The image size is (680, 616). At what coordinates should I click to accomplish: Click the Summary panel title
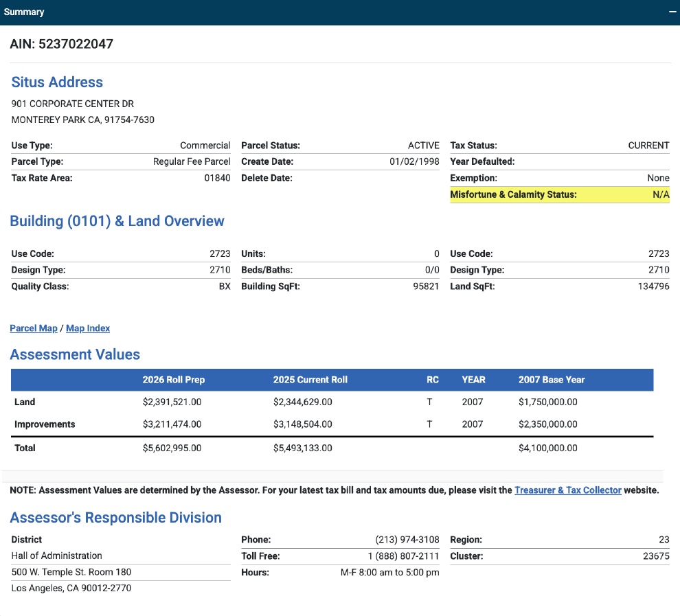tap(24, 12)
